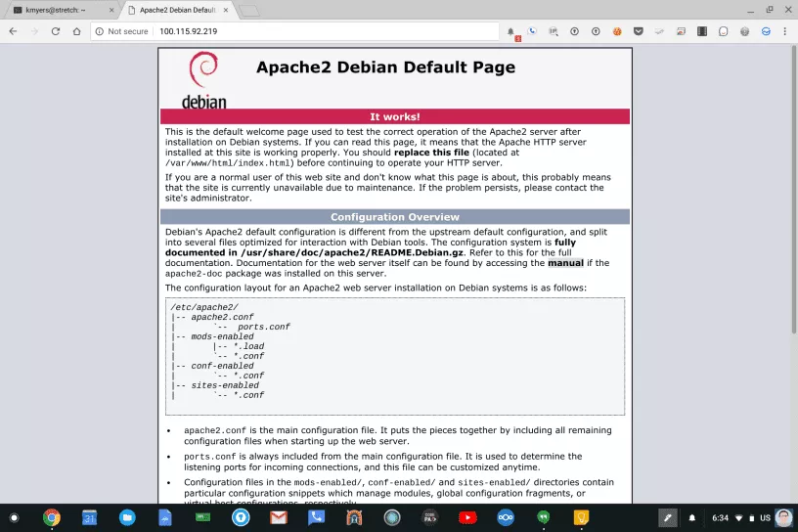Open the Chrome OS launcher circle

(x=14, y=517)
